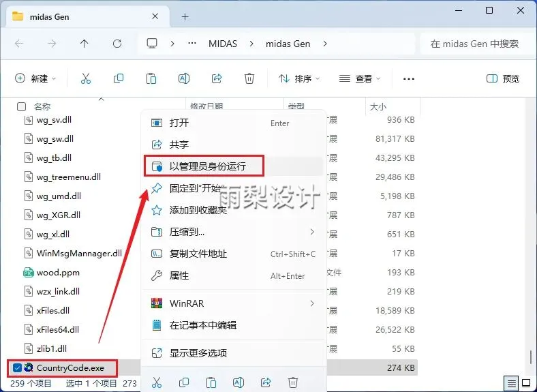The image size is (537, 392).
Task: Go up one folder level
Action: click(x=85, y=44)
